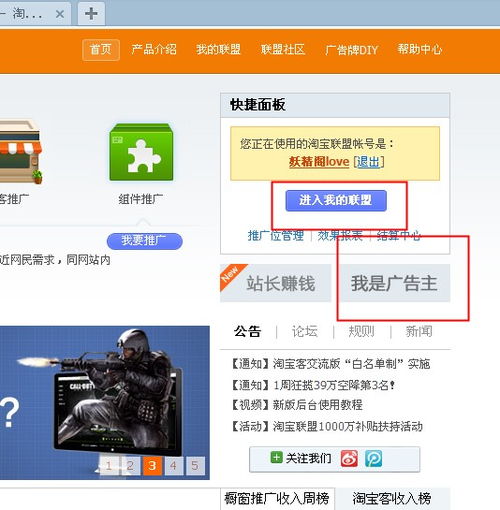This screenshot has width=500, height=510.
Task: Open 我的联盟 navigation item
Action: point(218,50)
